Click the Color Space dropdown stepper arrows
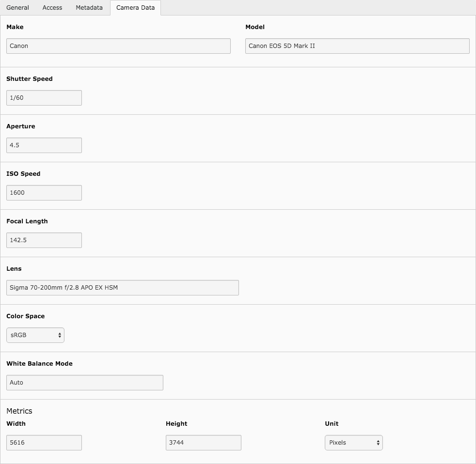 (x=59, y=335)
